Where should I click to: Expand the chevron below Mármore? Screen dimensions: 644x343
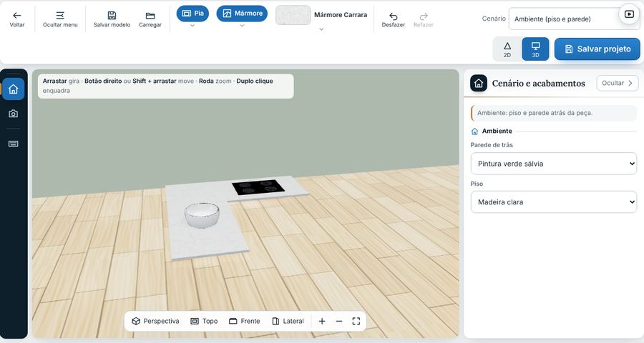click(x=242, y=26)
